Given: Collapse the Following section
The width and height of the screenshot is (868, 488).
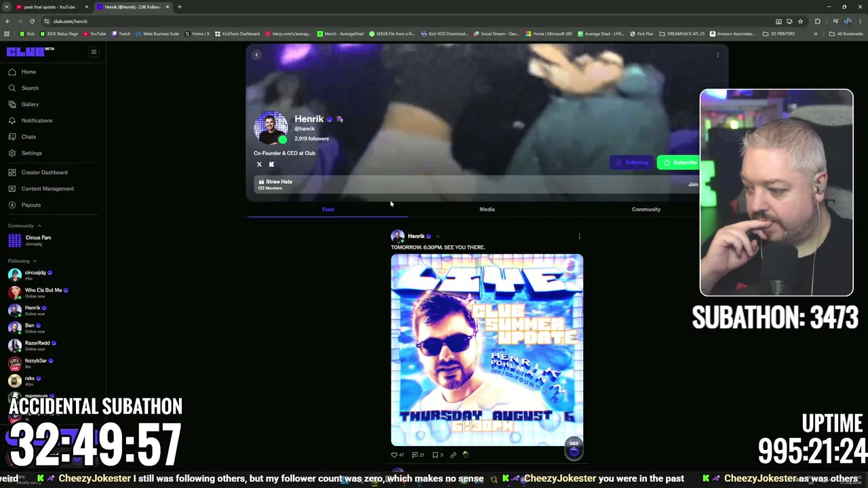Looking at the screenshot, I should [x=35, y=261].
